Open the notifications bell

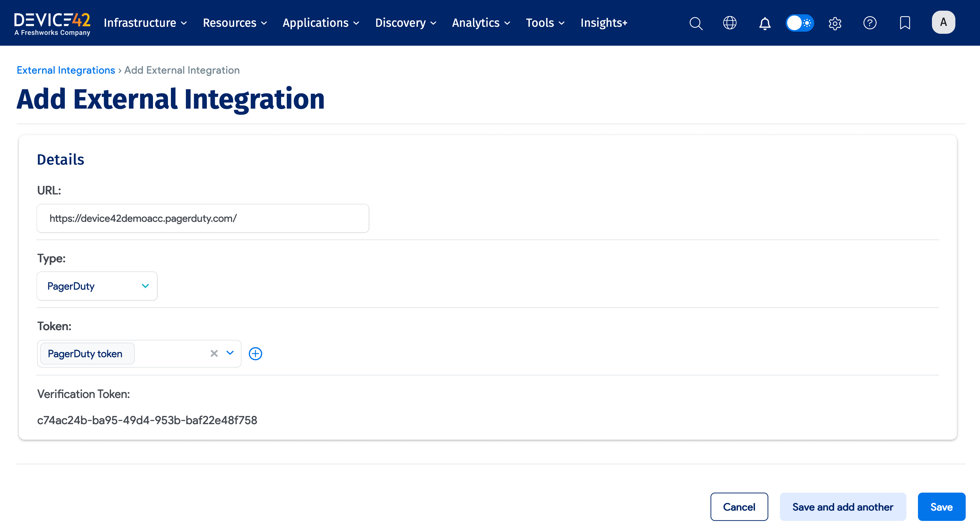765,23
